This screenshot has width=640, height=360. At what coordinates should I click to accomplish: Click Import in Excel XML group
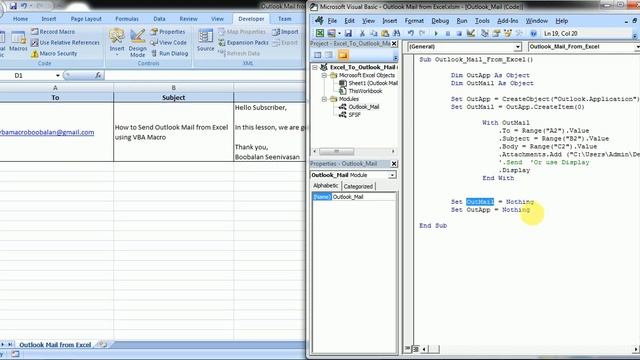tap(285, 31)
